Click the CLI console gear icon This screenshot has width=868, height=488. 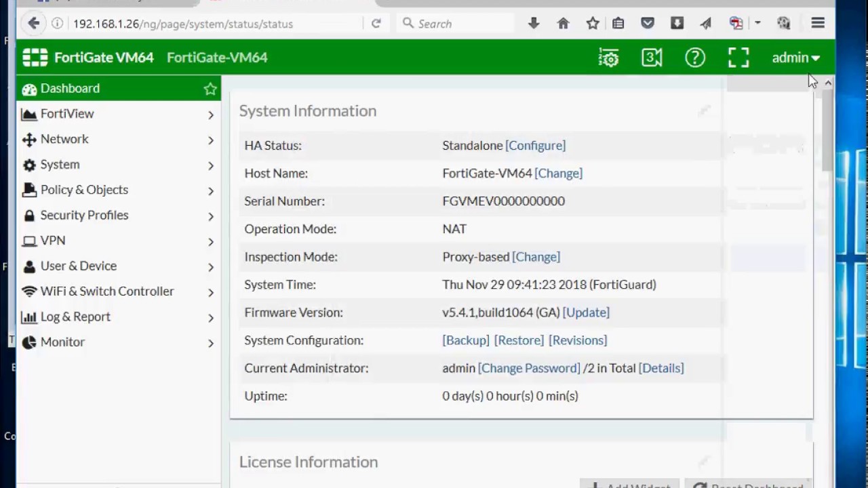609,58
